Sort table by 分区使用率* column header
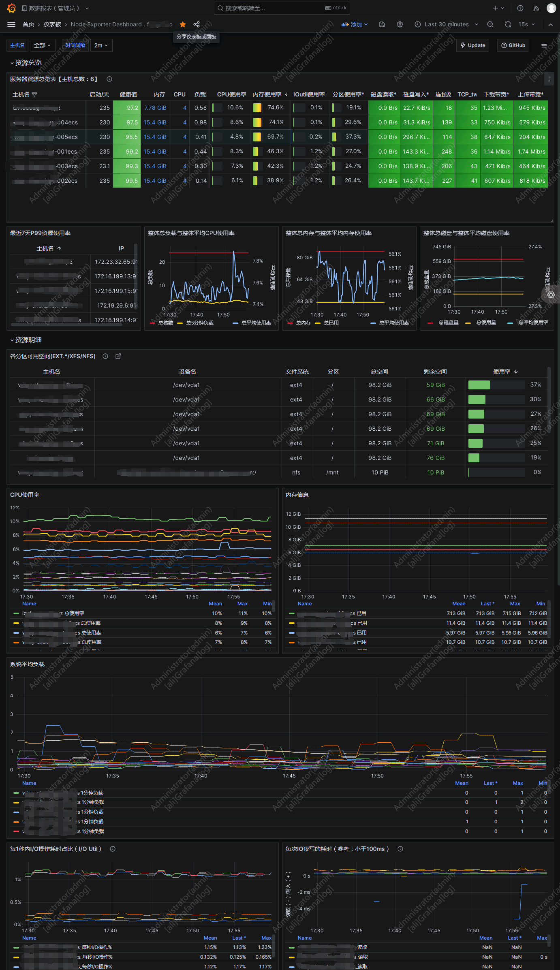Image resolution: width=560 pixels, height=970 pixels. click(348, 94)
